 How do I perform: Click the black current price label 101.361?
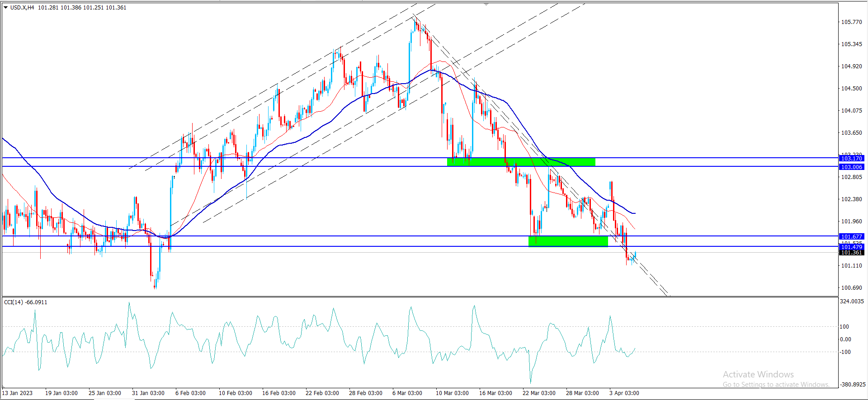click(851, 253)
